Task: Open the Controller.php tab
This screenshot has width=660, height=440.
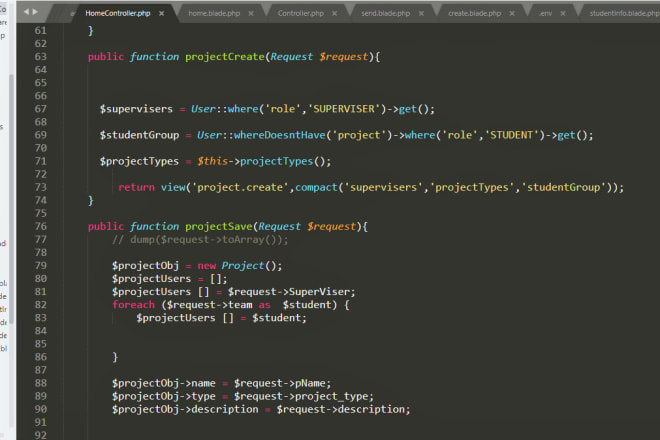Action: pyautogui.click(x=301, y=13)
